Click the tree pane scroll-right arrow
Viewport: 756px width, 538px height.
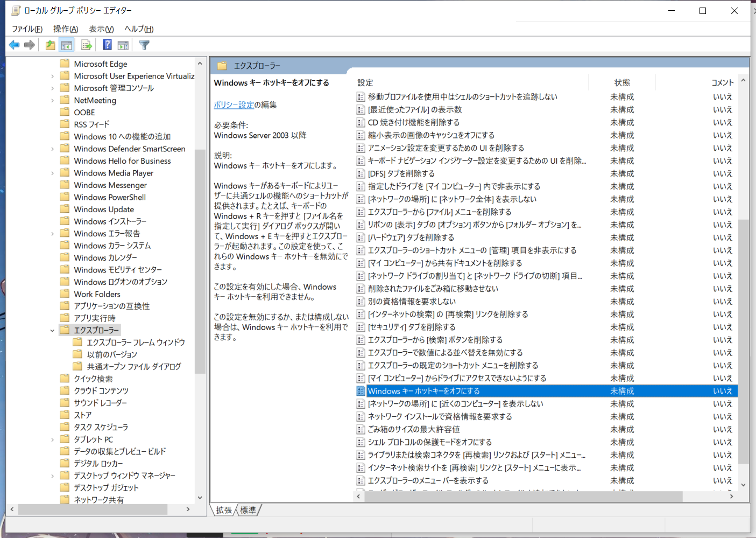tap(188, 509)
